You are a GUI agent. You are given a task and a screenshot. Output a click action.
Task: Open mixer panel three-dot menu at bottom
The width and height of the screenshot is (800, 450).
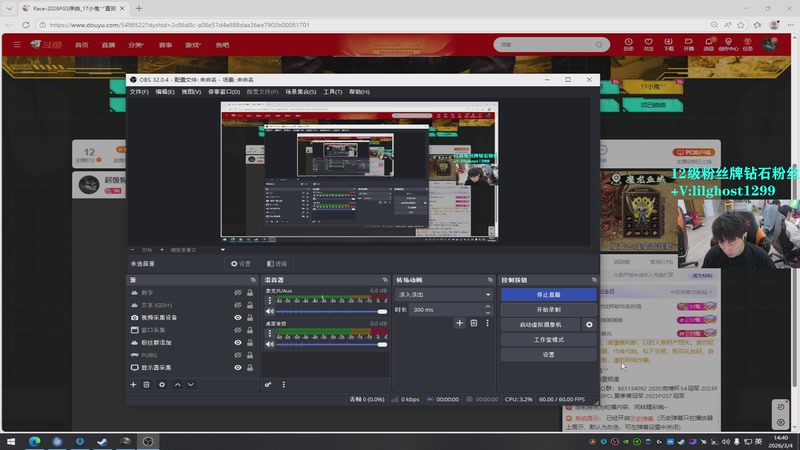coord(284,385)
